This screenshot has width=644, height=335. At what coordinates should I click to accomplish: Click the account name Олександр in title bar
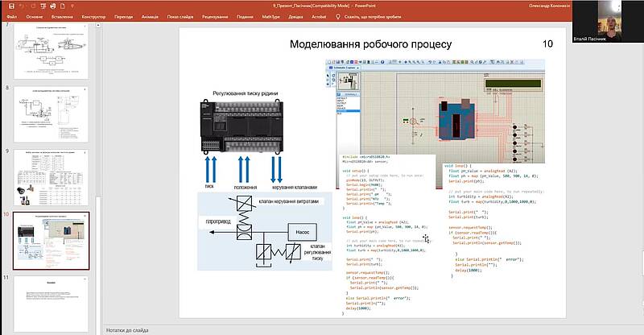[x=549, y=6]
